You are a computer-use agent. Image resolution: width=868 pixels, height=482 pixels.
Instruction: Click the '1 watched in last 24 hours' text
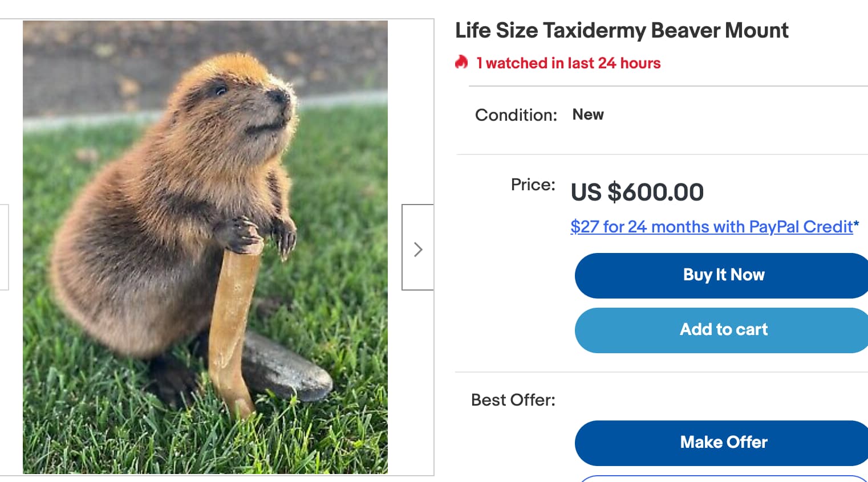tap(568, 63)
